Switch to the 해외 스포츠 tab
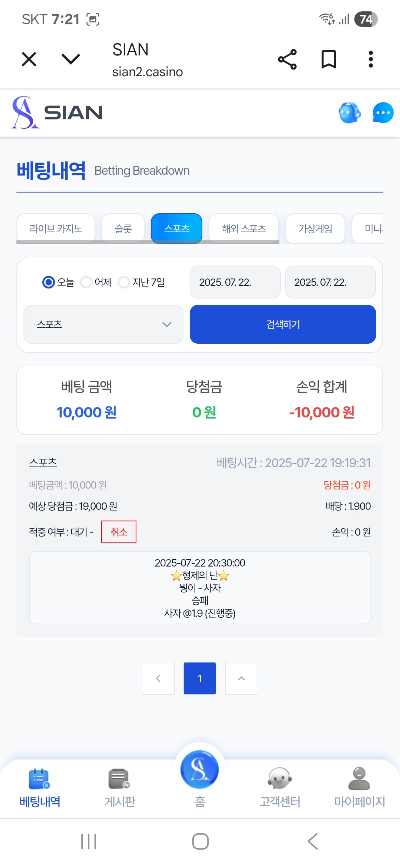 [244, 229]
